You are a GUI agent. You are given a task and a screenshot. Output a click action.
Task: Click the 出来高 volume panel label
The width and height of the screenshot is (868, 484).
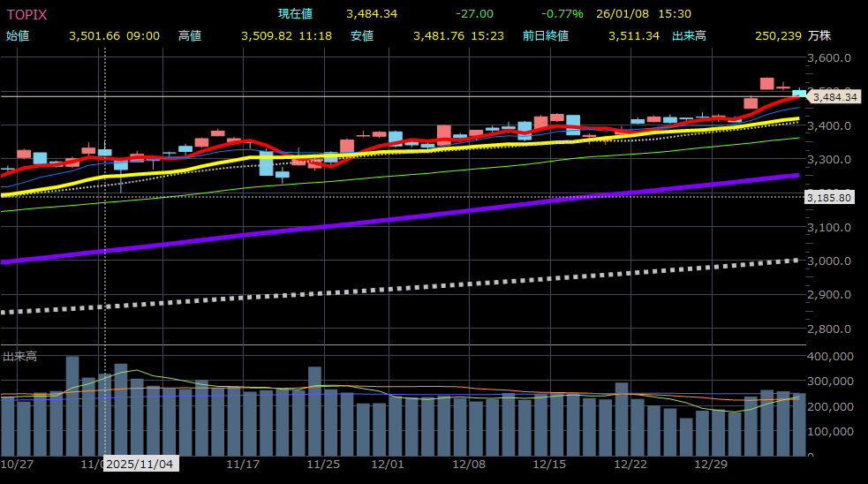click(x=19, y=356)
